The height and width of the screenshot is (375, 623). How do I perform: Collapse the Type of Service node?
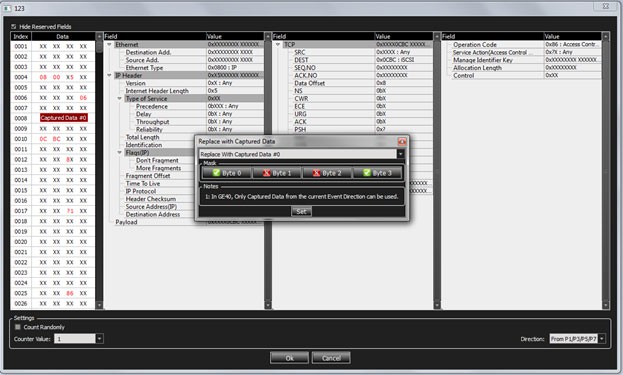[x=119, y=99]
